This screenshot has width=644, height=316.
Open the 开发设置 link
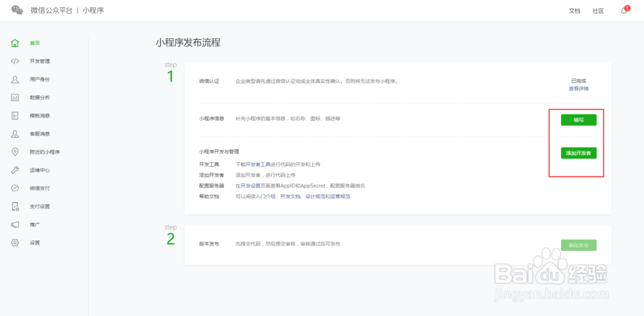click(251, 186)
